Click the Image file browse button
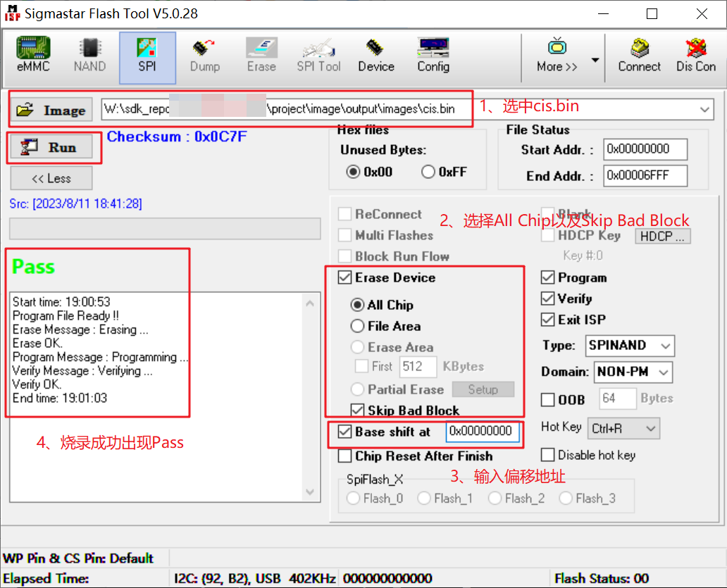This screenshot has height=588, width=727. (51, 110)
